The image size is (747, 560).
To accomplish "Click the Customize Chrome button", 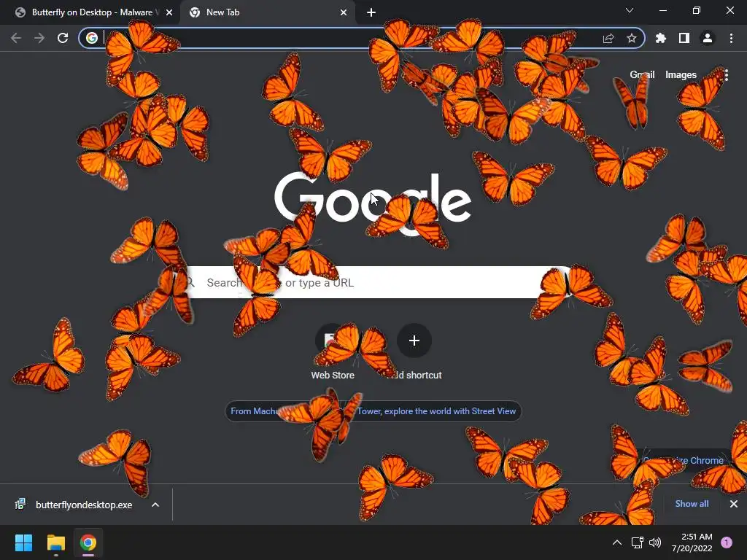I will pyautogui.click(x=683, y=461).
